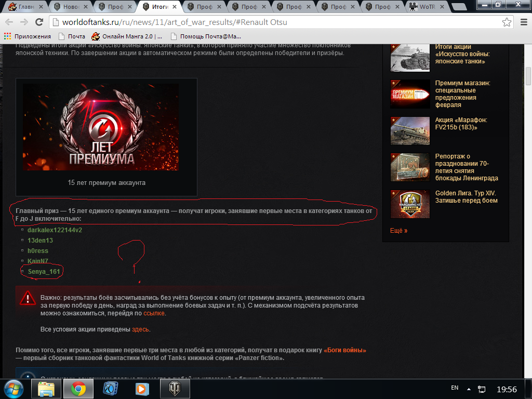Open the Ленинград blockade report thumbnail
The height and width of the screenshot is (399, 532).
[x=410, y=167]
